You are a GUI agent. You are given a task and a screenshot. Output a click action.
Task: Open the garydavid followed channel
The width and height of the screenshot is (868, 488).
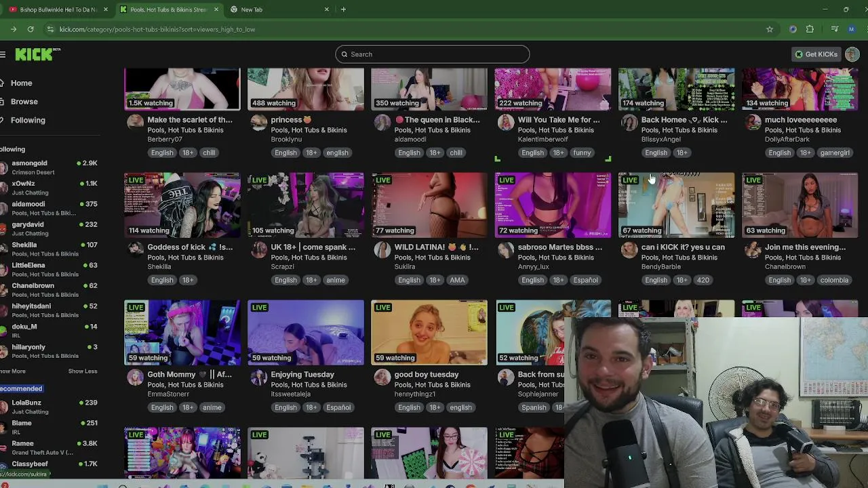[49, 228]
